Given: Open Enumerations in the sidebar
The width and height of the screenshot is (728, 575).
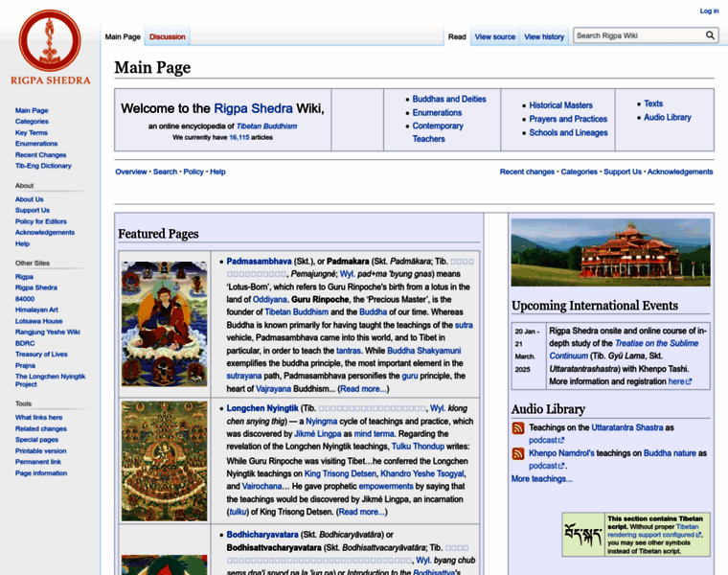Looking at the screenshot, I should coord(36,144).
